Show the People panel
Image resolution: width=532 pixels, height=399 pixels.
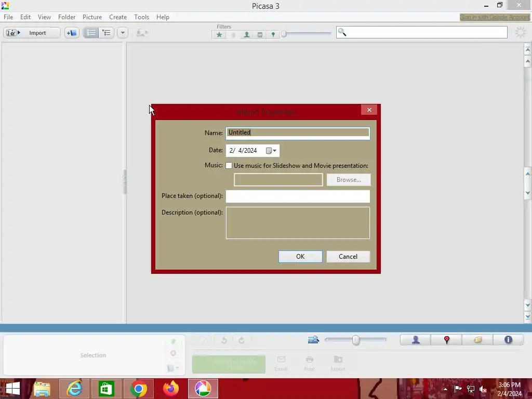click(x=416, y=340)
